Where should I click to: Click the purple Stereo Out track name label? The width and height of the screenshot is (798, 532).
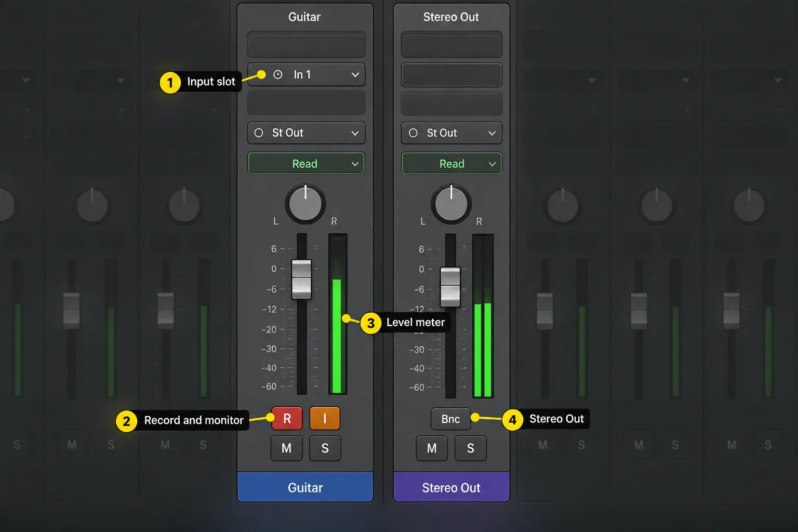click(x=451, y=487)
